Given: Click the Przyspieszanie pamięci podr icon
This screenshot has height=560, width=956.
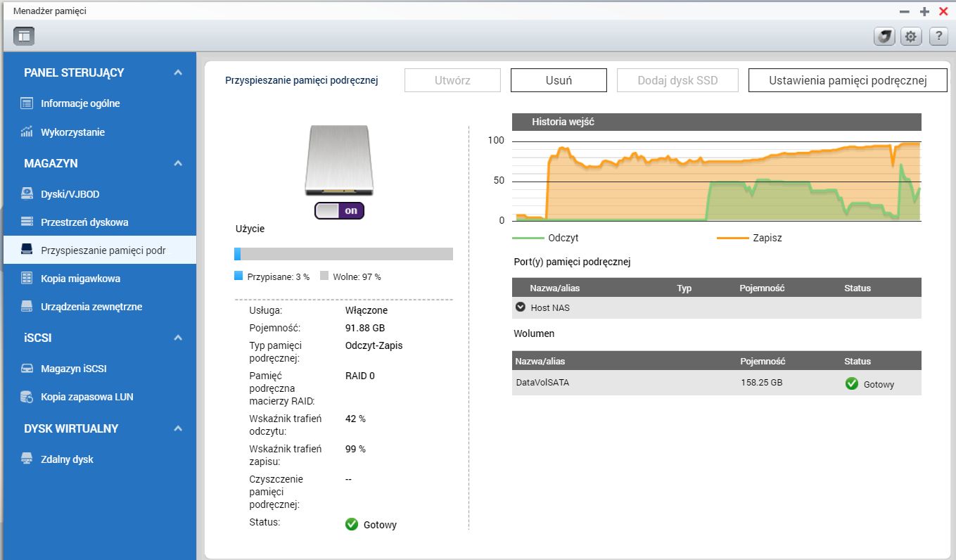Looking at the screenshot, I should click(27, 249).
